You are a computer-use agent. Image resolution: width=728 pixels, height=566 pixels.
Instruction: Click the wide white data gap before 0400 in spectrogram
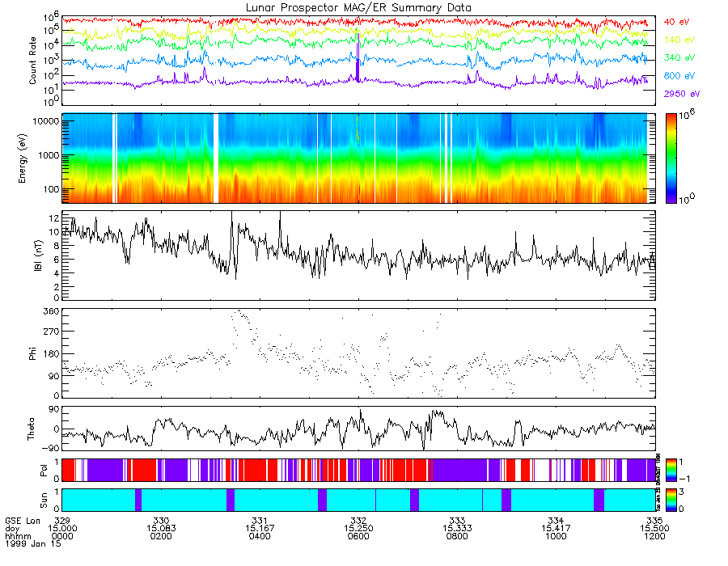click(215, 158)
